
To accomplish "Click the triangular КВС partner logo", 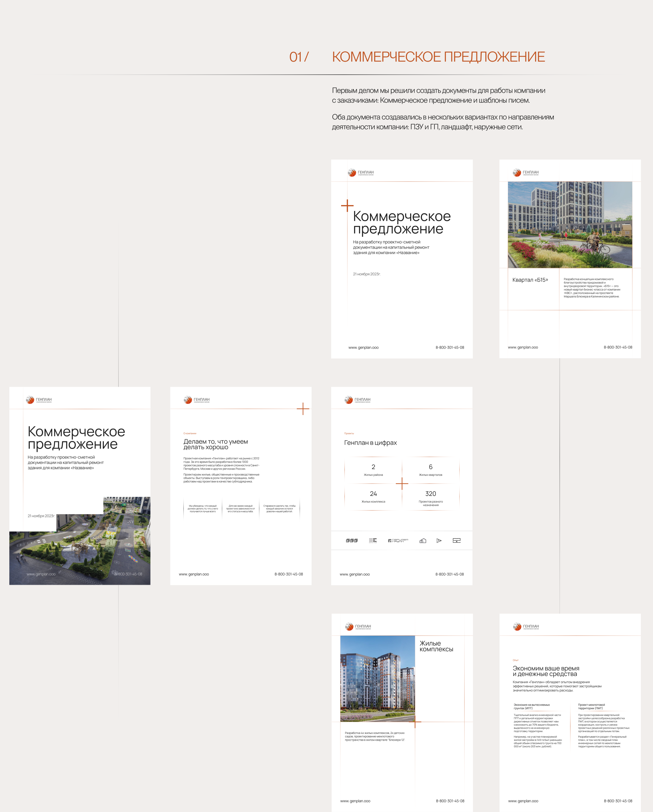I will 439,540.
